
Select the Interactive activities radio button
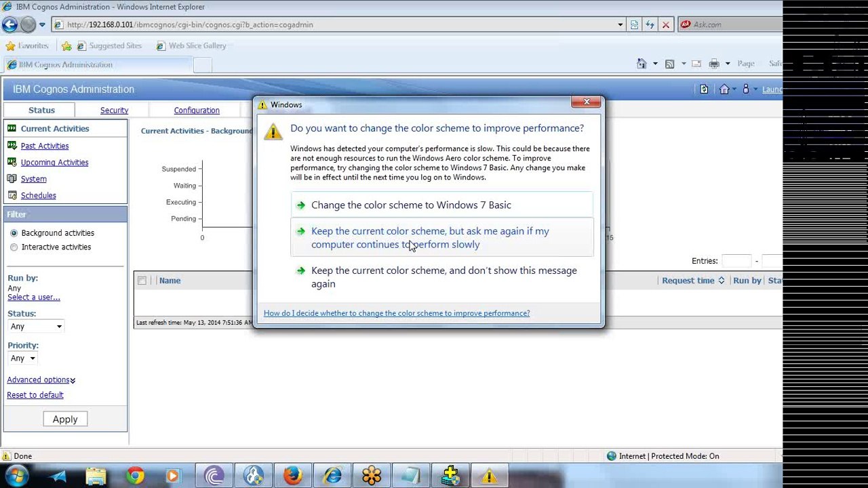[x=14, y=247]
